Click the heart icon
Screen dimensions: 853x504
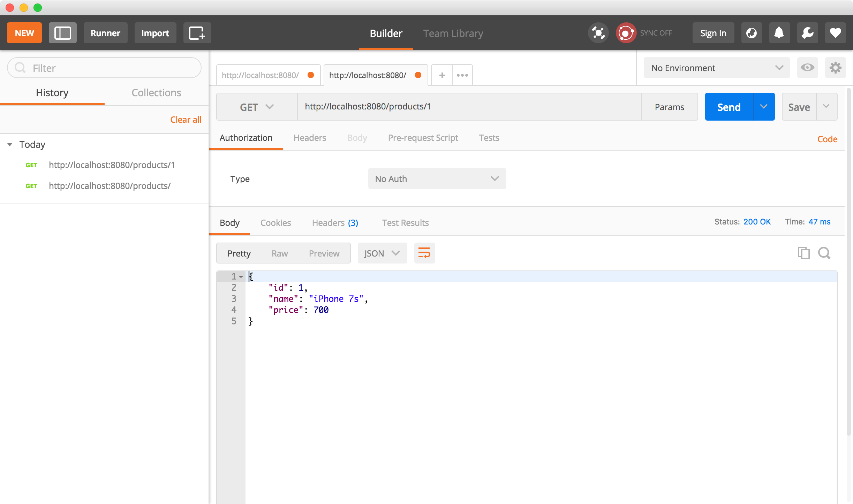tap(835, 33)
